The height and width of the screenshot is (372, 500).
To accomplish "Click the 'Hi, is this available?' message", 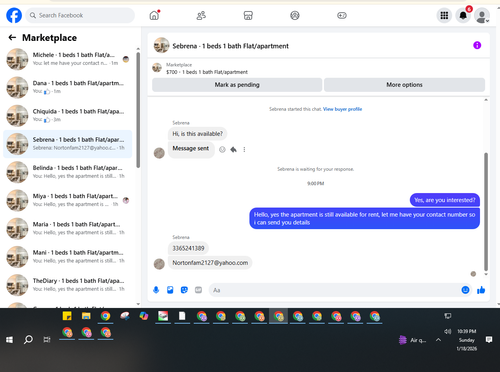I will coord(197,134).
